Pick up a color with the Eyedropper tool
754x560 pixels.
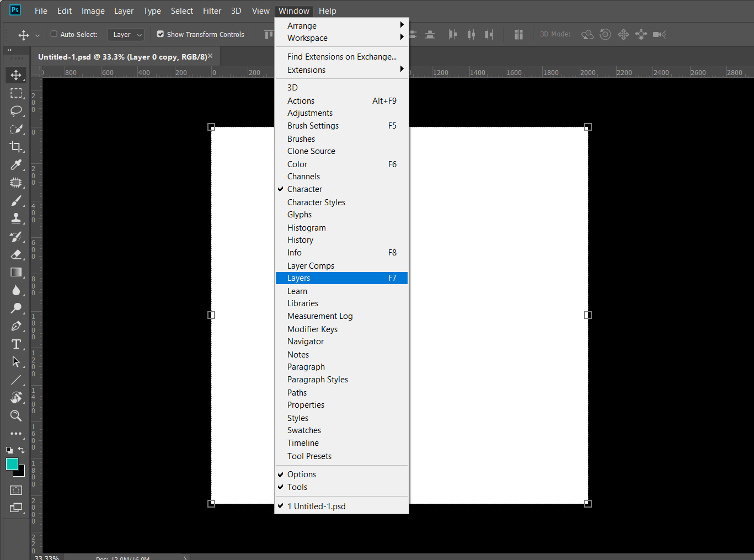(x=16, y=164)
